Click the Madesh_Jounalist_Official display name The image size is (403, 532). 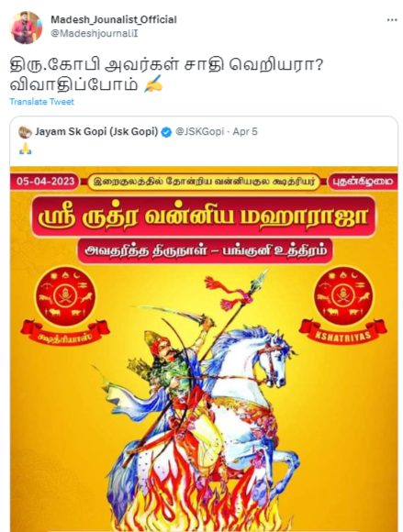(114, 19)
